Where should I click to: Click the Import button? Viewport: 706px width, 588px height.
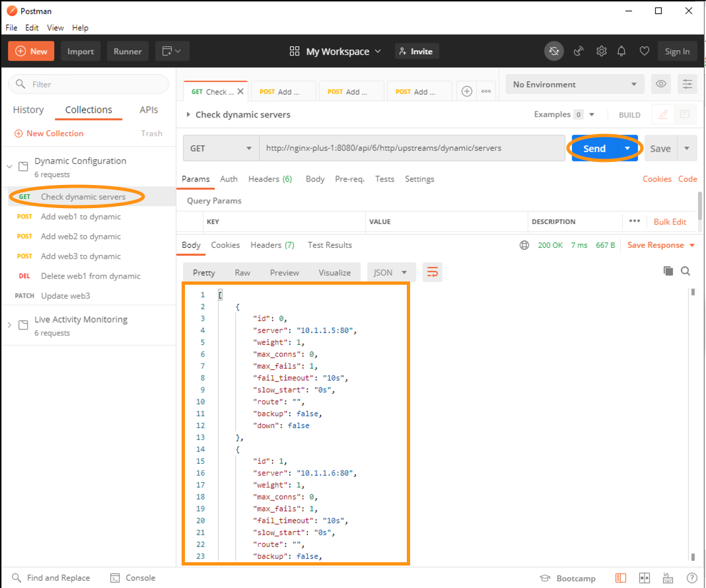(81, 52)
